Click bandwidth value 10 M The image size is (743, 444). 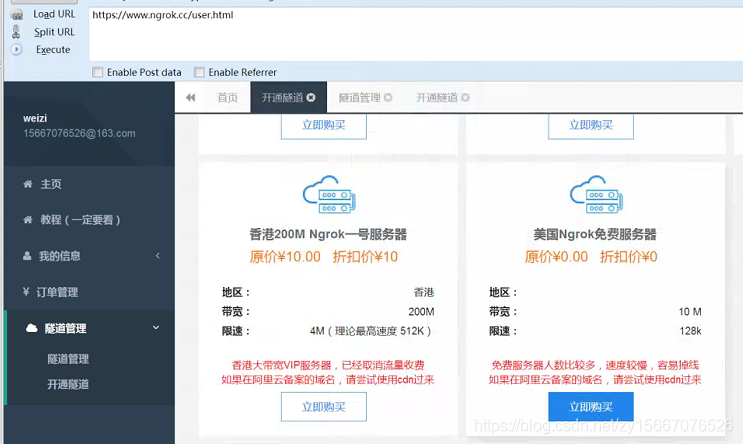[690, 312]
